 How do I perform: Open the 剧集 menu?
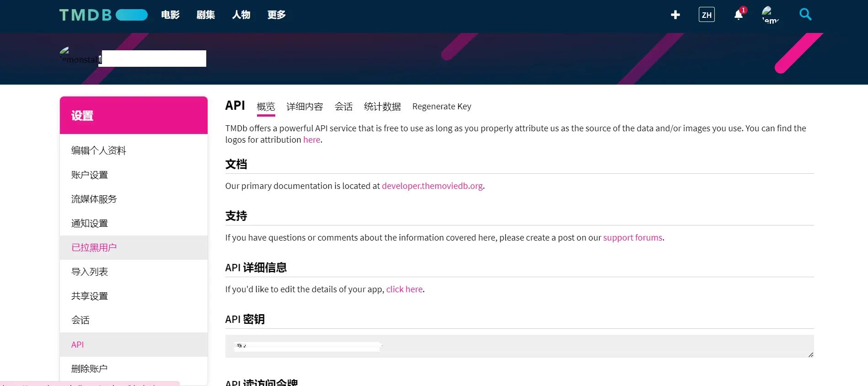point(206,15)
